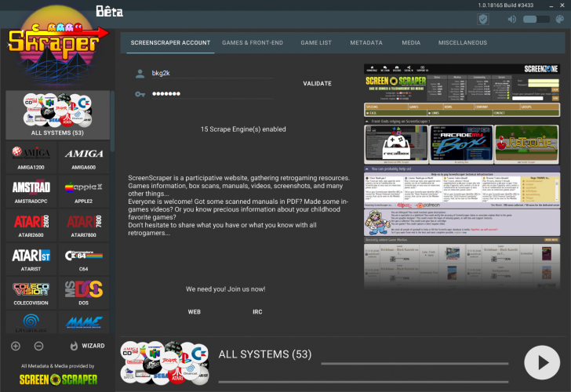
Task: Click the shield checkmark icon
Action: pos(483,19)
